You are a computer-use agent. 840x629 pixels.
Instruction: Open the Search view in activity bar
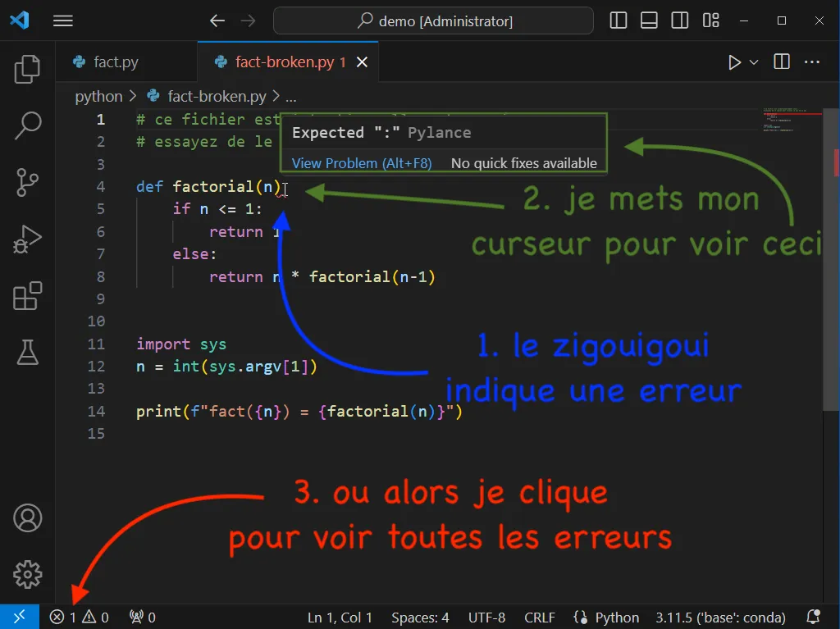(x=28, y=125)
